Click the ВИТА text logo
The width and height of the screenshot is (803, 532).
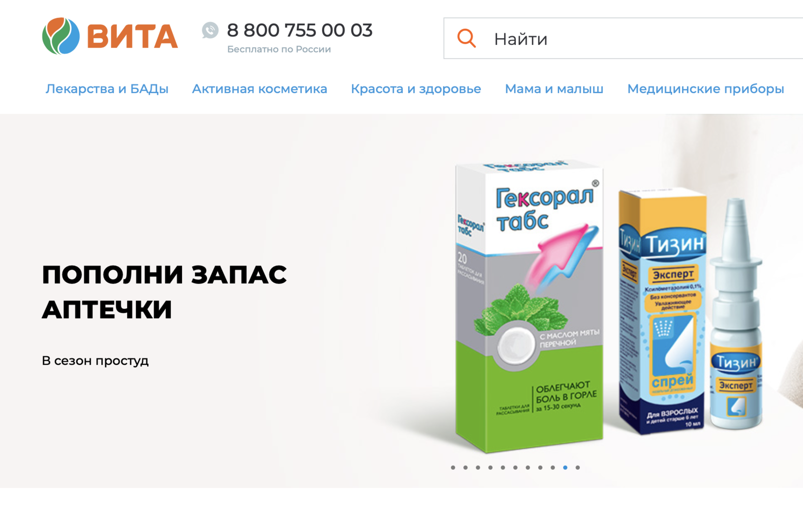(x=132, y=36)
